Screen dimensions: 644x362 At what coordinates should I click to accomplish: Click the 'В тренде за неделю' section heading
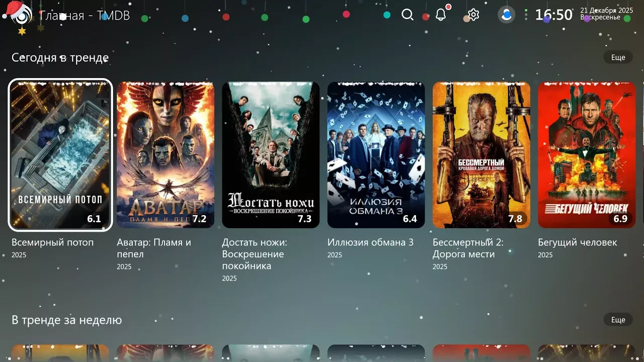(66, 320)
